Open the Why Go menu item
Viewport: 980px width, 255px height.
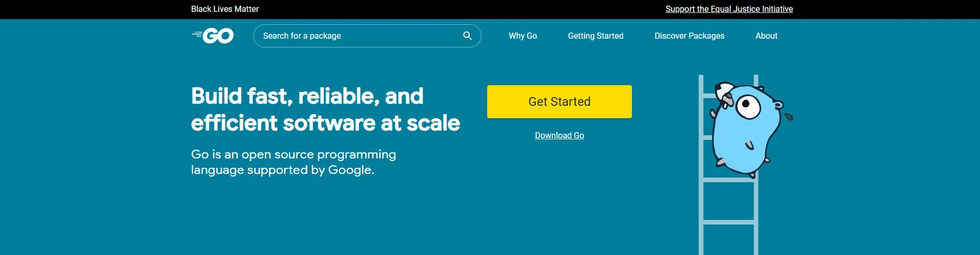(522, 36)
